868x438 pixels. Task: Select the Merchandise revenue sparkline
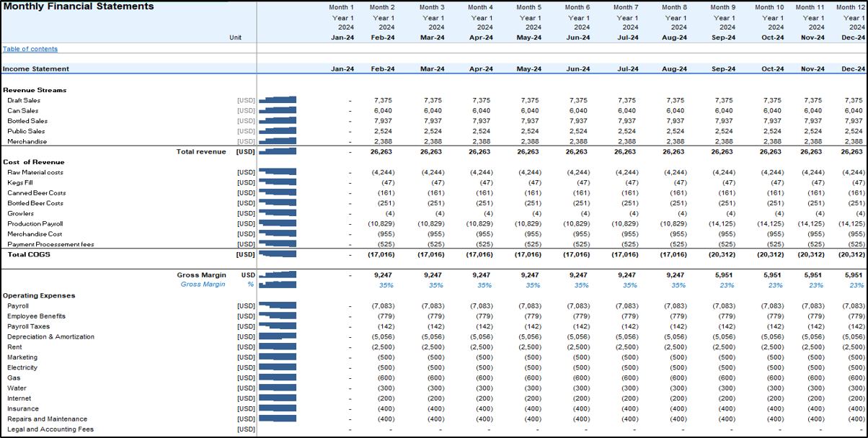click(x=278, y=141)
